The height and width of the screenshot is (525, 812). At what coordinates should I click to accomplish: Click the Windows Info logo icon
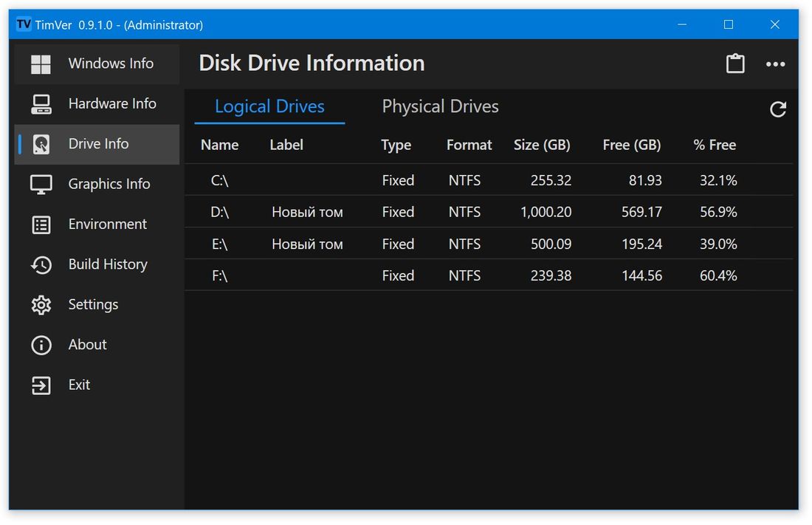coord(41,64)
